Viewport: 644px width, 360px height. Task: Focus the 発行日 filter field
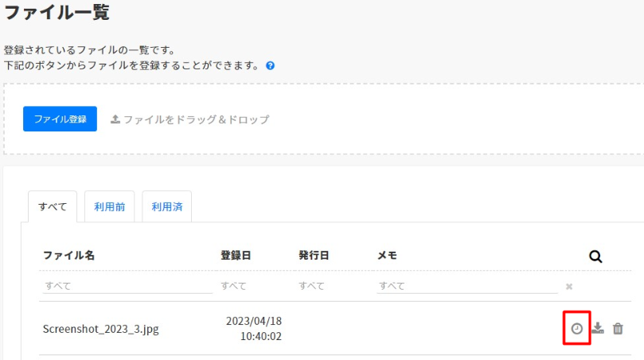[x=331, y=286]
